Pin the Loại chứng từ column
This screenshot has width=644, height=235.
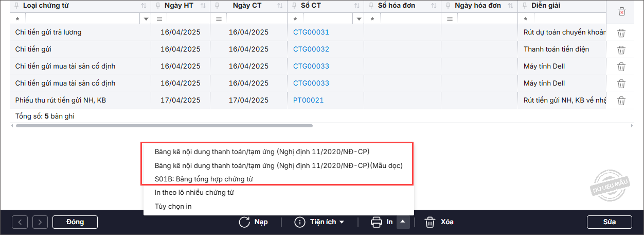[16, 6]
